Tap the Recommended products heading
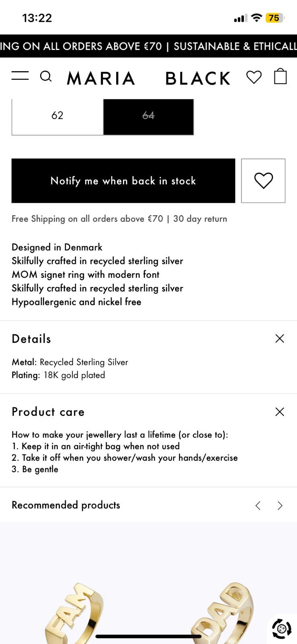Viewport: 297px width, 644px height. [x=66, y=505]
